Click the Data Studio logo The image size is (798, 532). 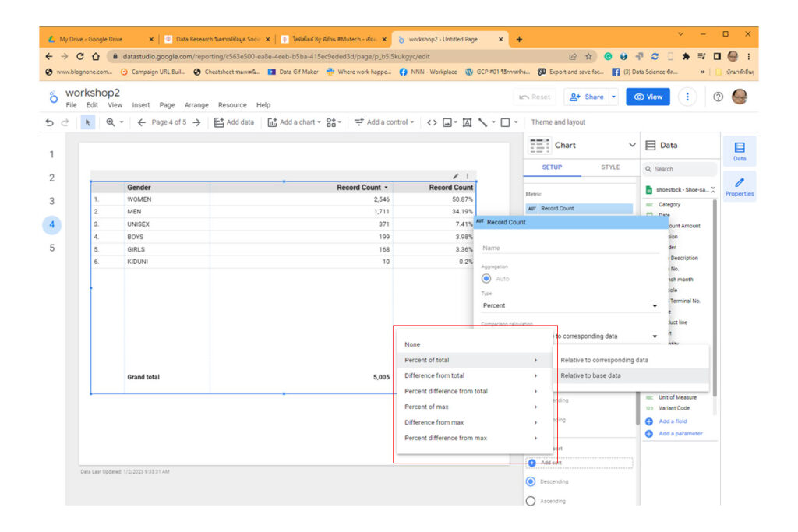(54, 97)
